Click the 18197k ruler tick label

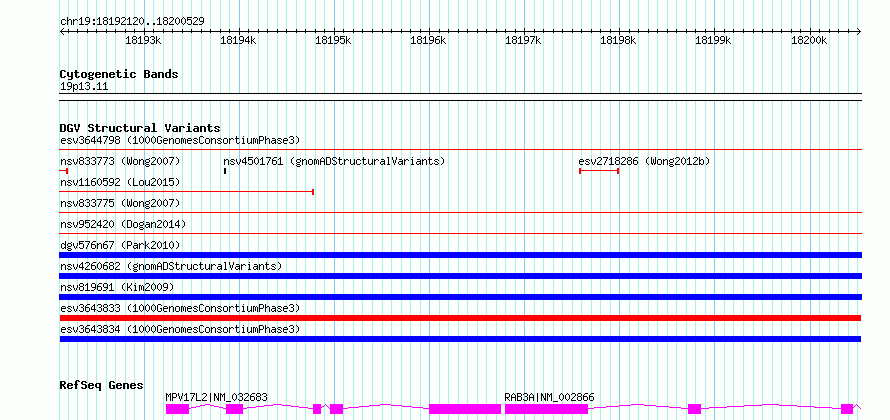(523, 40)
